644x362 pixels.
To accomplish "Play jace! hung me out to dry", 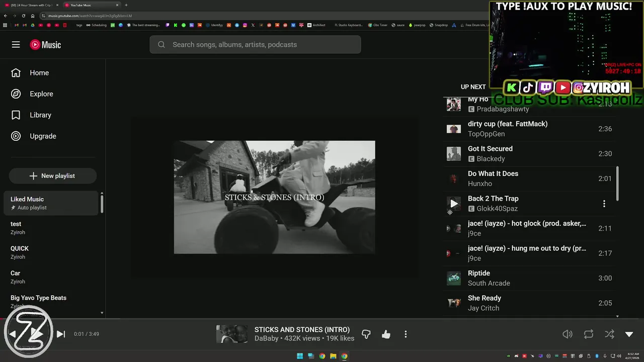I will [530, 253].
